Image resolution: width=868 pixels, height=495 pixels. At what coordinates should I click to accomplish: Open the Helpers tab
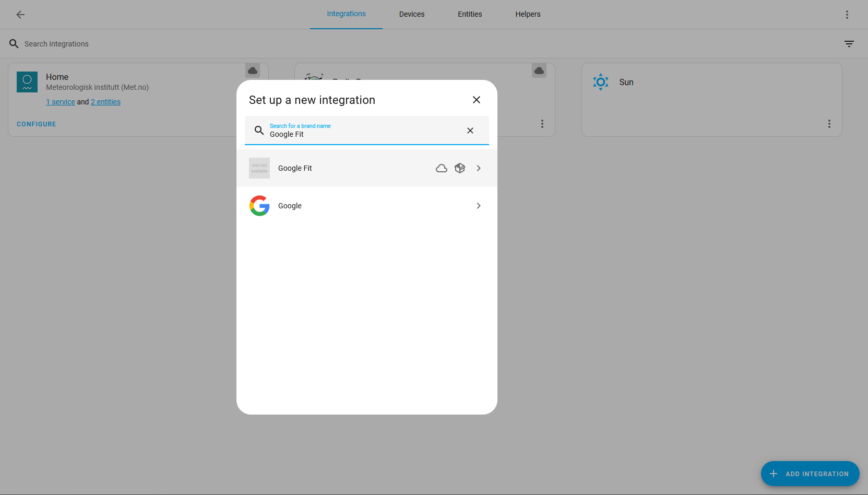point(528,14)
